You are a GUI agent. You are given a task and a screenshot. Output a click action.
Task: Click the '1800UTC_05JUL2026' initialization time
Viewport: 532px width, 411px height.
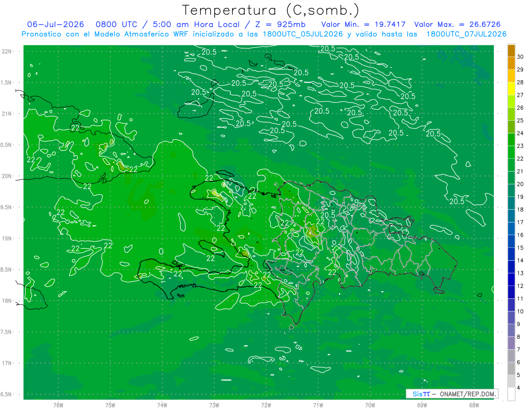303,34
